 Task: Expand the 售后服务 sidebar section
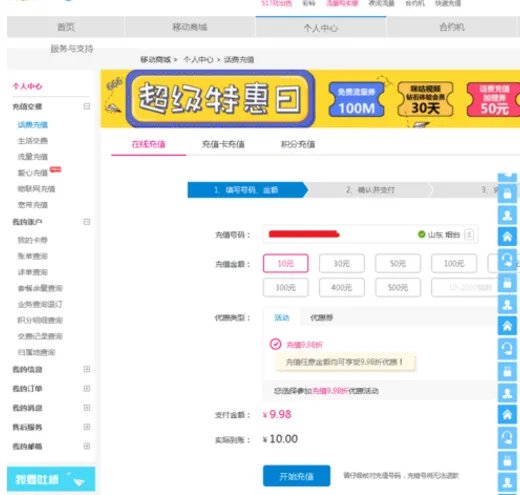click(x=87, y=427)
